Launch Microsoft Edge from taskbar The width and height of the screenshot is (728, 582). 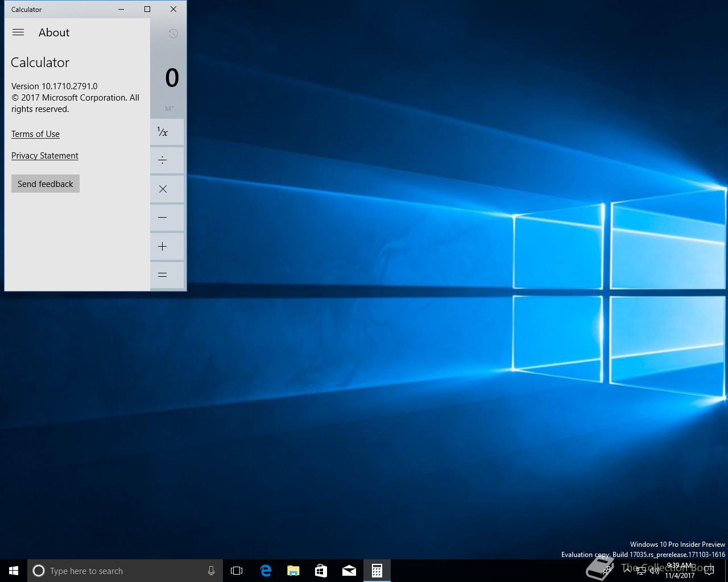tap(265, 571)
